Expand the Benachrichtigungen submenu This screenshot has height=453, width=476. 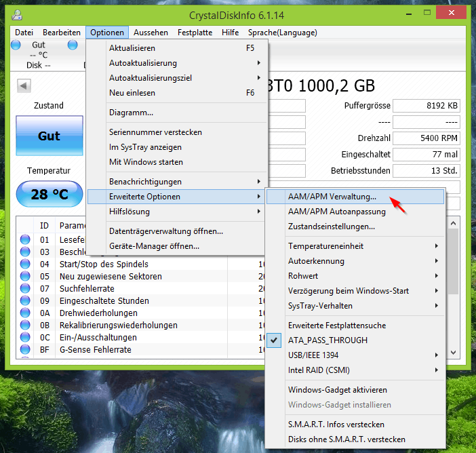coord(176,182)
